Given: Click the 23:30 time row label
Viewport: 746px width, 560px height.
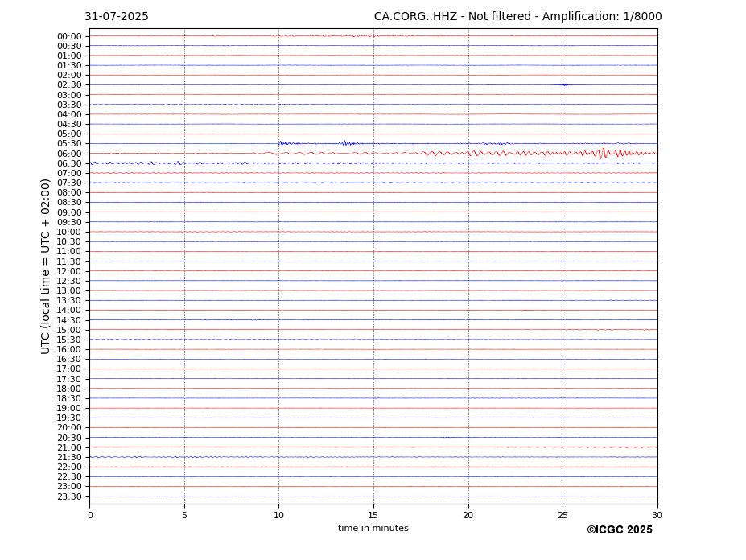Looking at the screenshot, I should click(x=69, y=496).
